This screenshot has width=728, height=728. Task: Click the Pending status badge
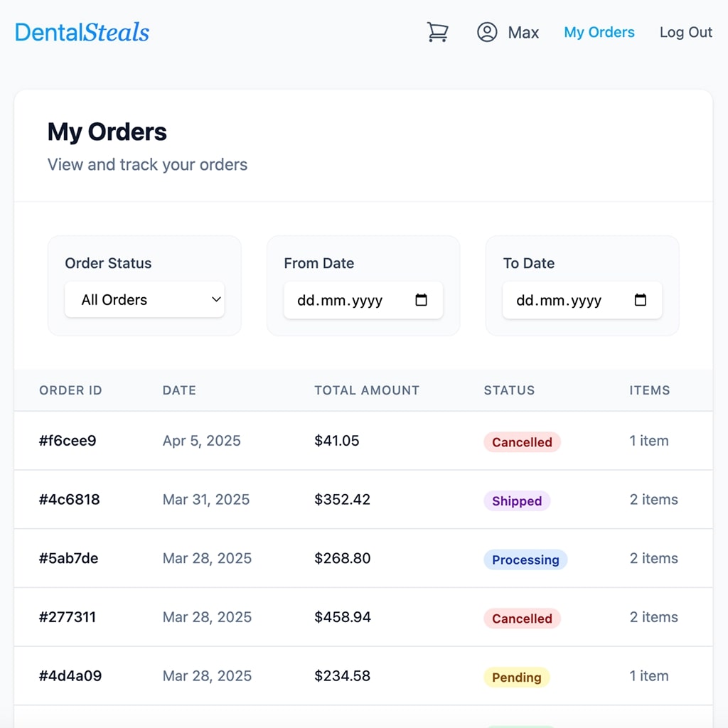click(x=516, y=678)
